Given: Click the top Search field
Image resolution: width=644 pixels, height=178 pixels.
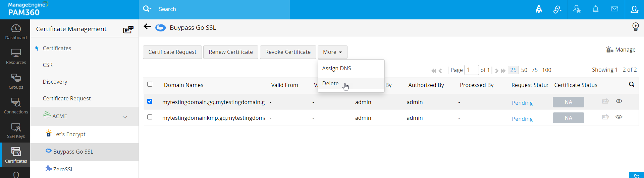Looking at the screenshot, I should (223, 9).
